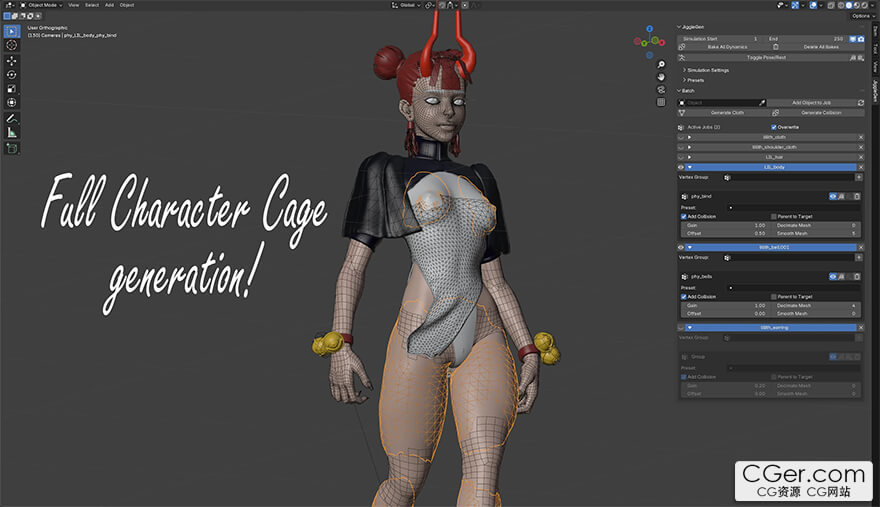
Task: Select the Measure tool
Action: 12,132
